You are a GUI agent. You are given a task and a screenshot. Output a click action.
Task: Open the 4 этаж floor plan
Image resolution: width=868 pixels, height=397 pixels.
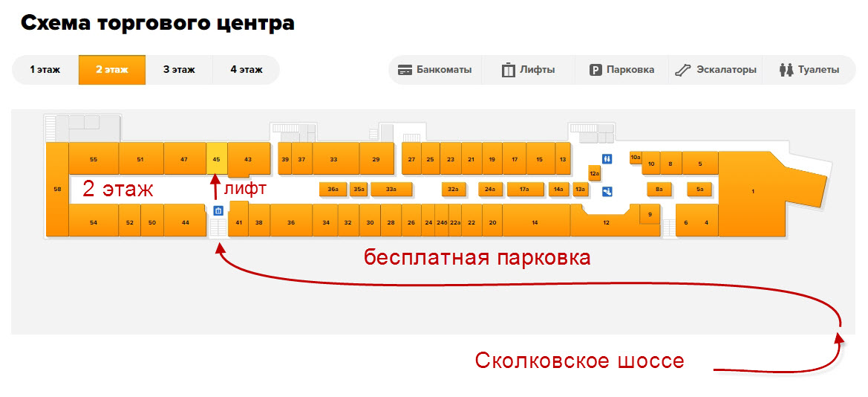246,70
